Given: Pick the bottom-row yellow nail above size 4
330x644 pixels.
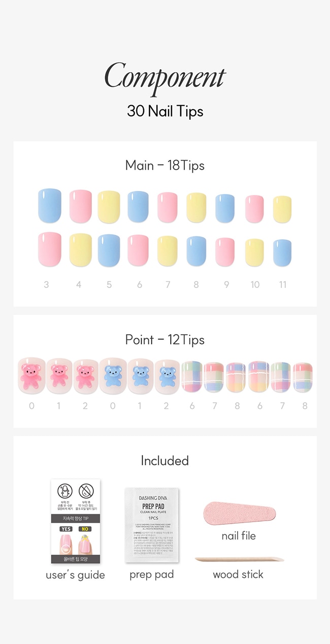Looking at the screenshot, I should coord(80,250).
